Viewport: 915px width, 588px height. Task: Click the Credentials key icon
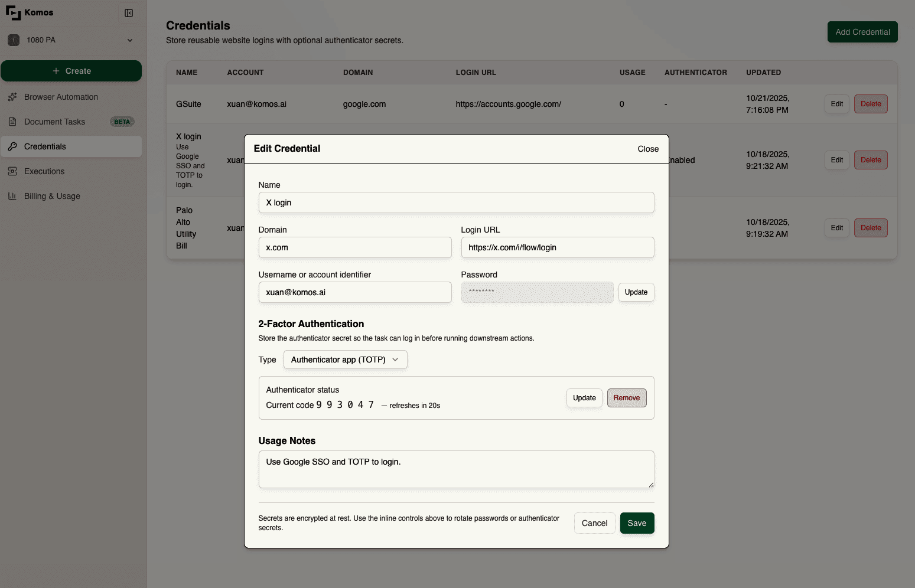click(x=12, y=146)
